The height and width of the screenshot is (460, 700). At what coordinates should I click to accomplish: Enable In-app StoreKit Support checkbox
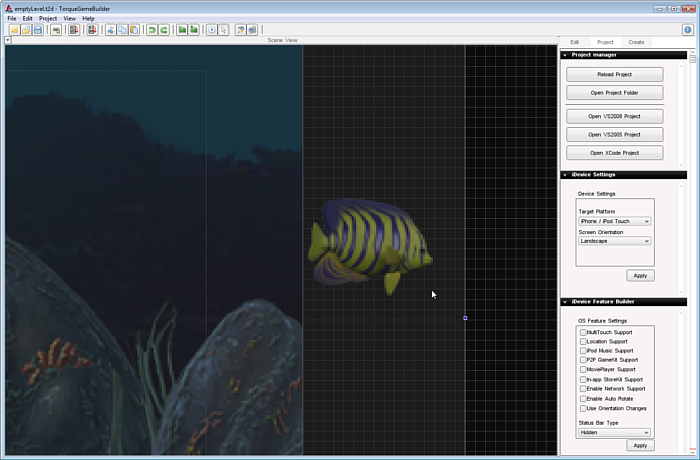pos(583,379)
